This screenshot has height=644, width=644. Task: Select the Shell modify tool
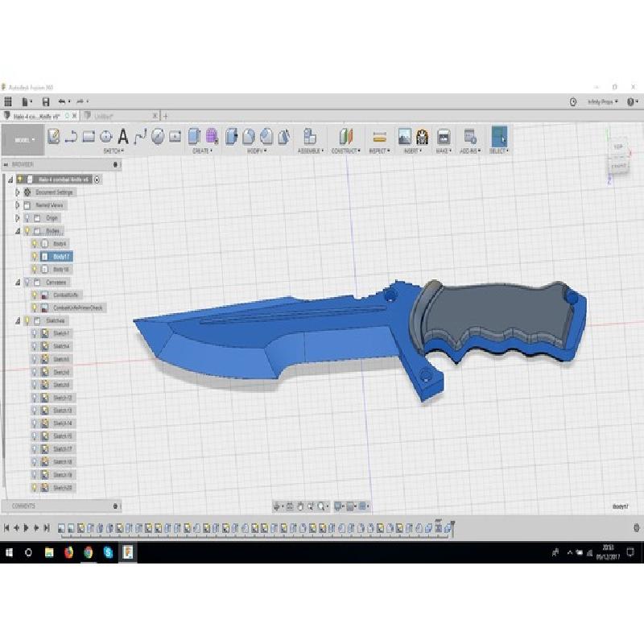(284, 136)
